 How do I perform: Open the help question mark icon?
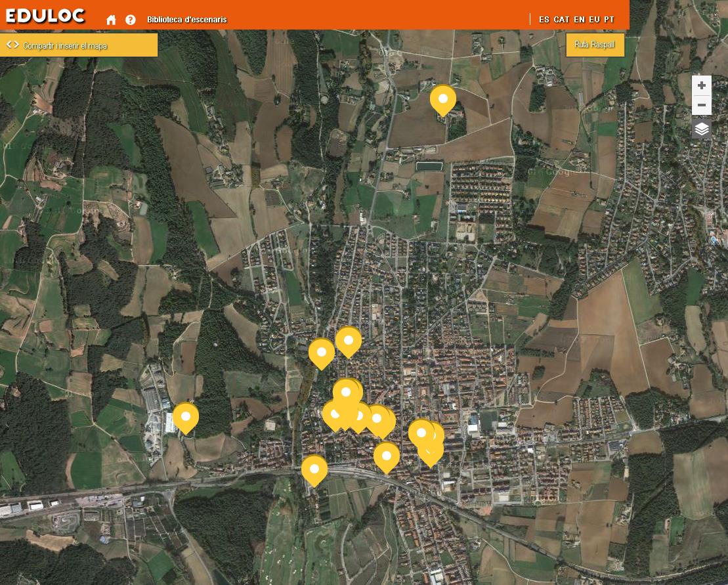tap(131, 20)
